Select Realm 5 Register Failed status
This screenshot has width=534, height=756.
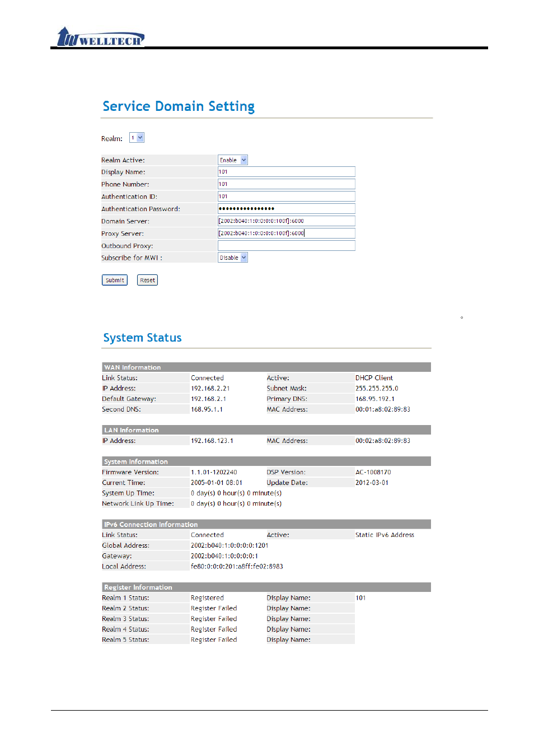214,640
